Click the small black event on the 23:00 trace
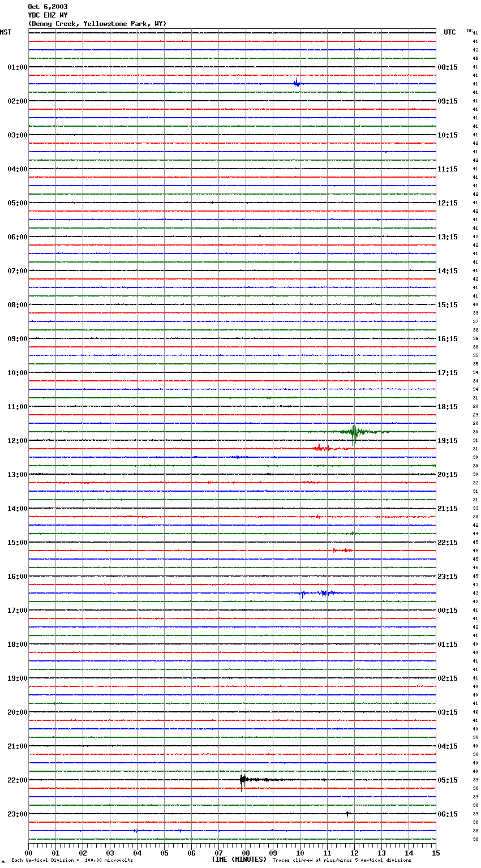481x868 pixels. coord(347,814)
